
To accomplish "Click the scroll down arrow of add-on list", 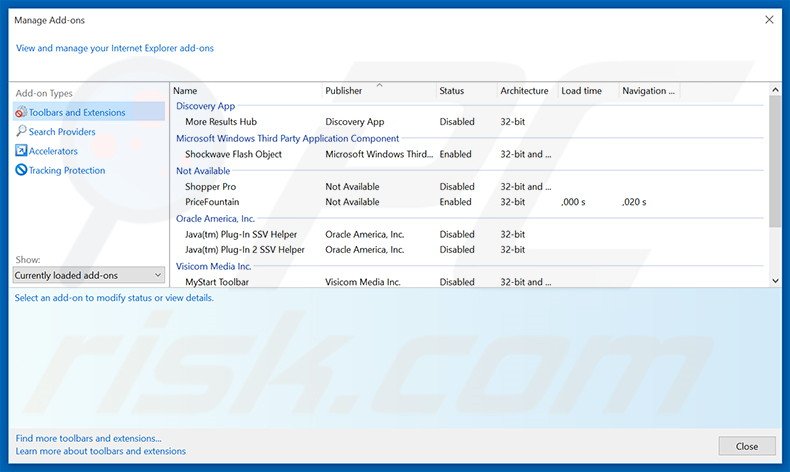I will (x=775, y=281).
